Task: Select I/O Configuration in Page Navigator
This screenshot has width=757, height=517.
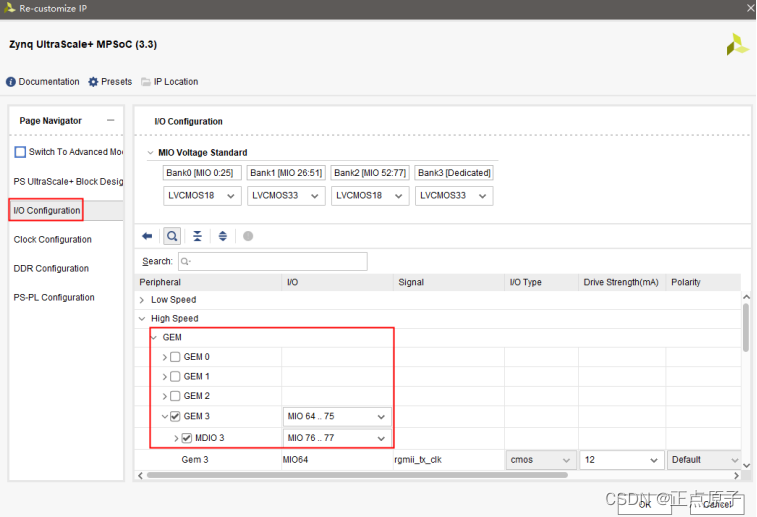Action: point(47,210)
